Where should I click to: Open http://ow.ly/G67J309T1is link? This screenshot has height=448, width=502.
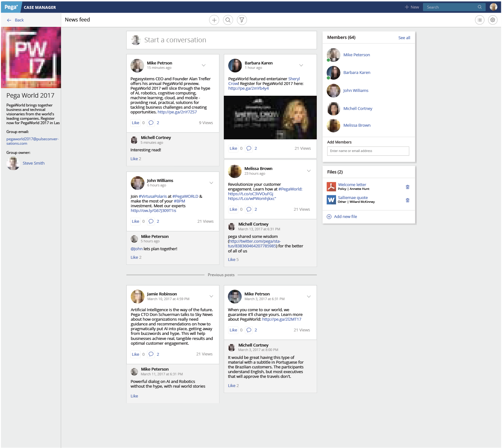(153, 211)
